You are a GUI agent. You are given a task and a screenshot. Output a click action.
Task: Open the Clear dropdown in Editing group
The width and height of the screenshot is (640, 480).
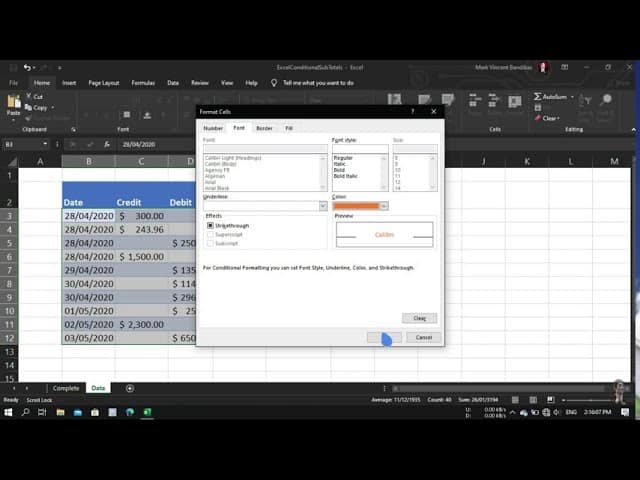tap(549, 118)
